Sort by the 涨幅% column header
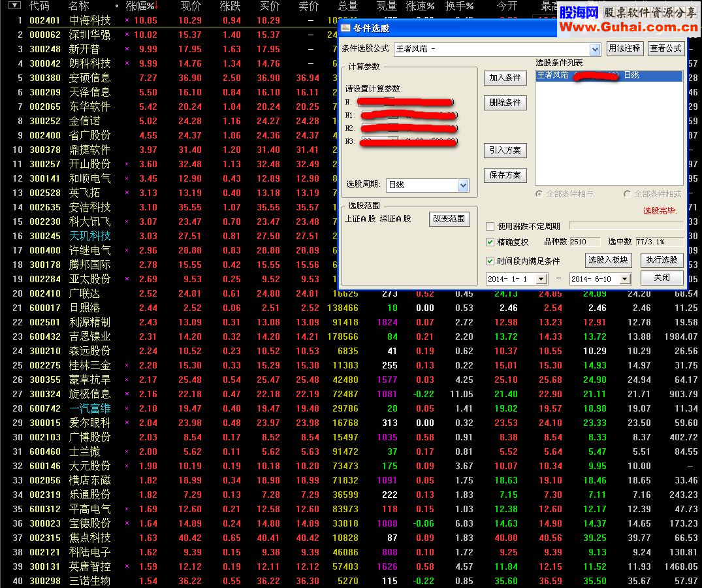Viewport: 702px width, 588px height. pyautogui.click(x=140, y=7)
